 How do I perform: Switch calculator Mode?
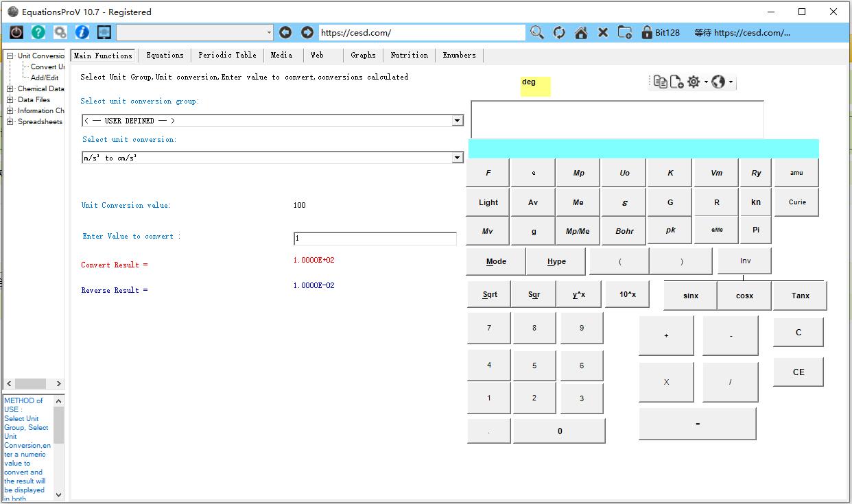(x=495, y=261)
